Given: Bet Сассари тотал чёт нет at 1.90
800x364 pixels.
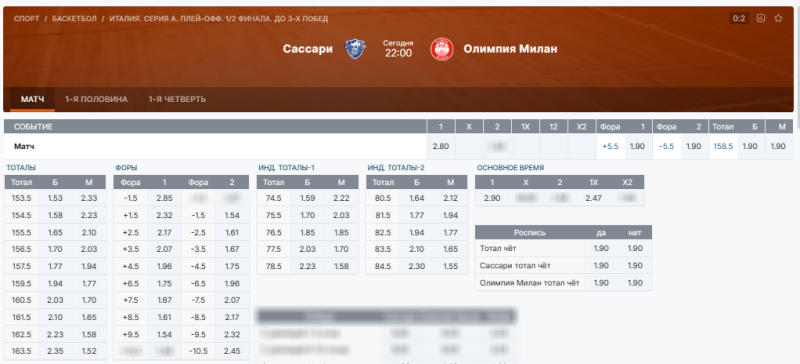Looking at the screenshot, I should [x=635, y=265].
